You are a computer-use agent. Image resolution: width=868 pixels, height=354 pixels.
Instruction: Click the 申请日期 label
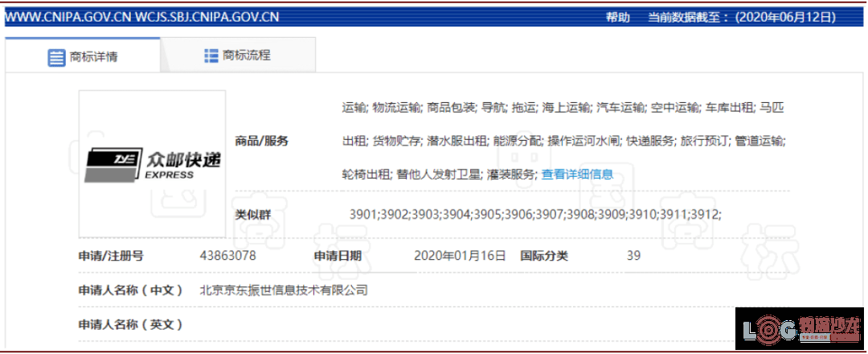[x=338, y=256]
